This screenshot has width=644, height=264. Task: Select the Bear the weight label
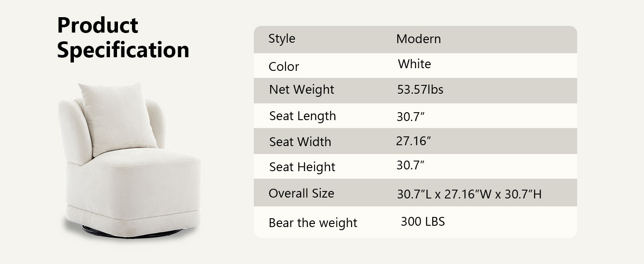tap(313, 223)
